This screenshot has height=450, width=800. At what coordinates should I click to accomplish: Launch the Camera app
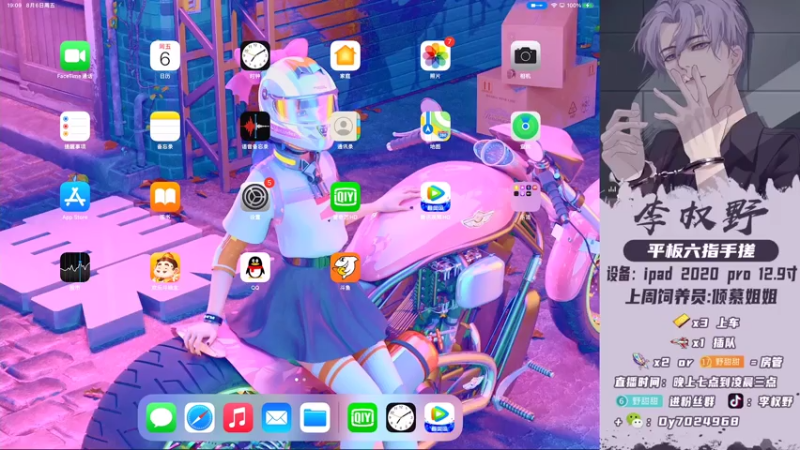tap(525, 56)
